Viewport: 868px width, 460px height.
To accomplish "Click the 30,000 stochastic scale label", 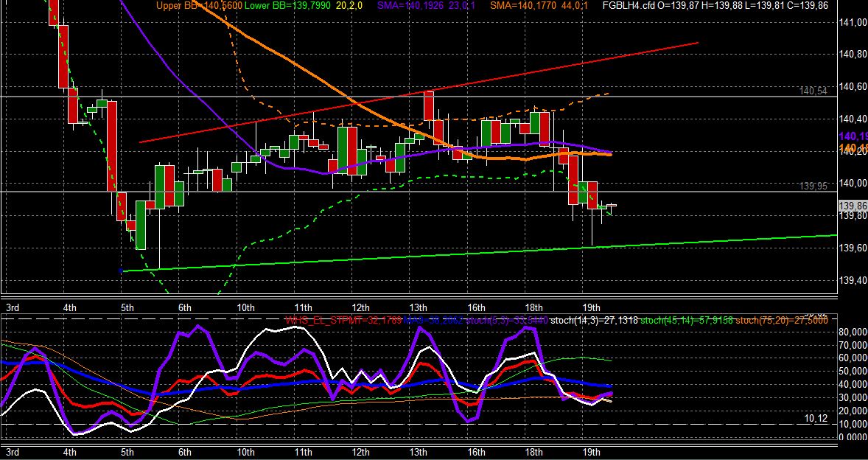I will tap(853, 398).
